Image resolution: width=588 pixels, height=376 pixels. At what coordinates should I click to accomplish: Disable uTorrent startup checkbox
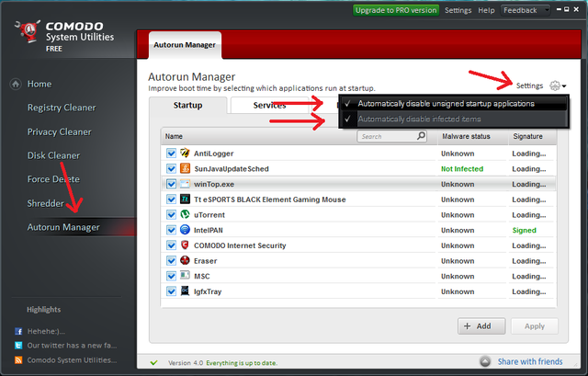(172, 214)
